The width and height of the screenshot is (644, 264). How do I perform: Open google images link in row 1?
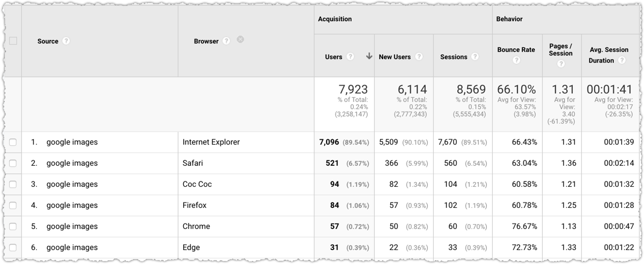click(72, 142)
